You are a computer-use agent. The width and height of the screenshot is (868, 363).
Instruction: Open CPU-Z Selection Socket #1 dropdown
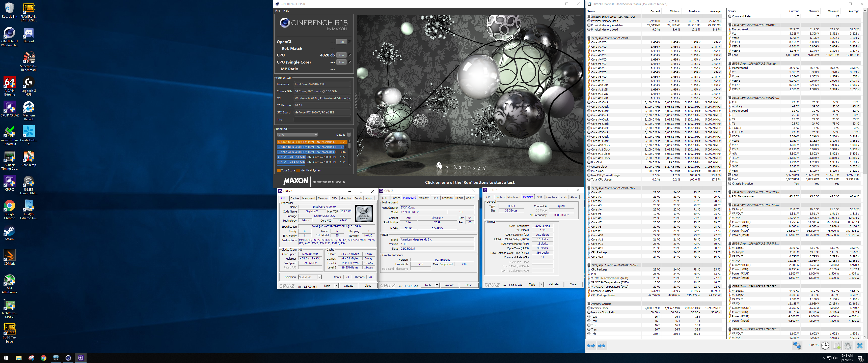coord(310,277)
